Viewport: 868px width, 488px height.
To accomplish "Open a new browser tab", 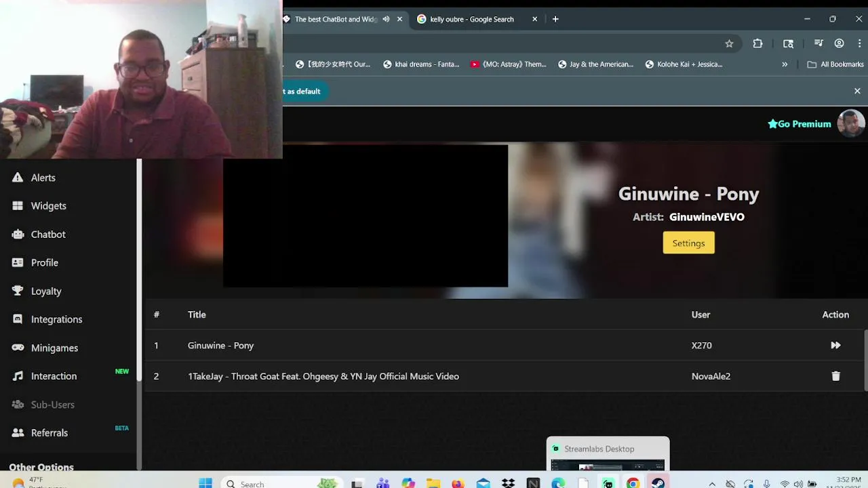I will pos(555,19).
